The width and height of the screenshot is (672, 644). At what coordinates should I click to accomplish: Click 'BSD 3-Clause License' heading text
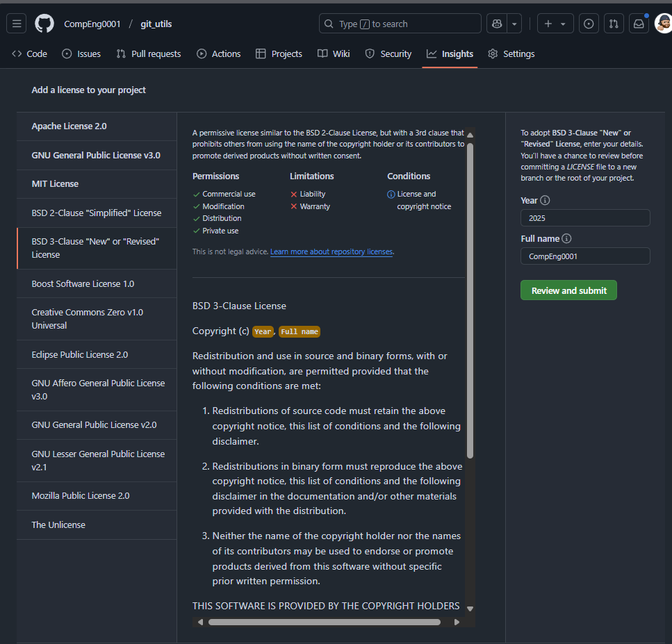239,306
